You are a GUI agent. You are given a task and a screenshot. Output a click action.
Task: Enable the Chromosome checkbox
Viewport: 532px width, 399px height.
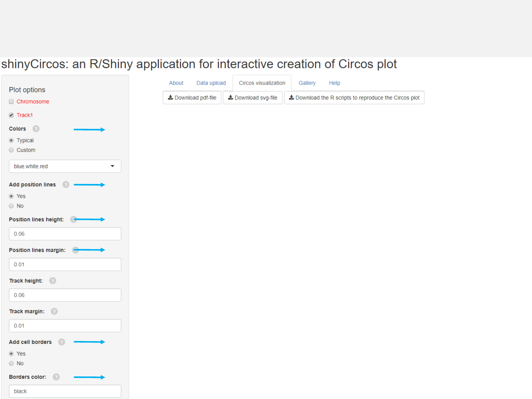point(11,102)
